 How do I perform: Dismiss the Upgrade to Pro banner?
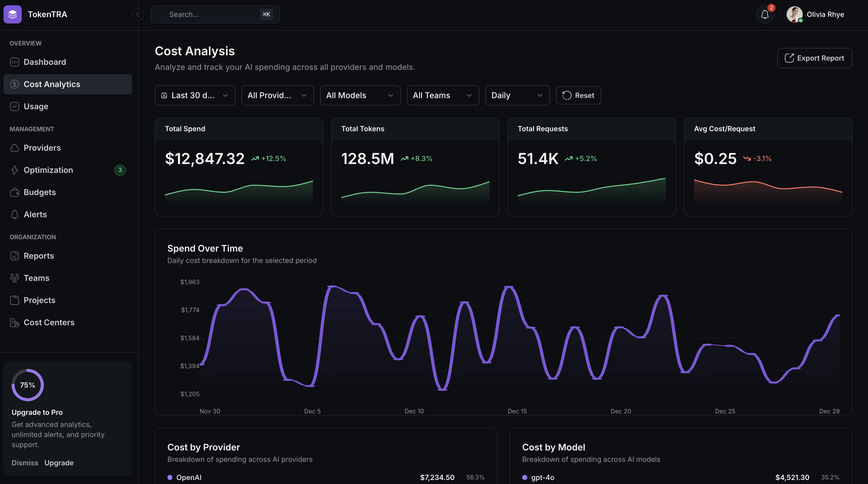click(x=24, y=463)
